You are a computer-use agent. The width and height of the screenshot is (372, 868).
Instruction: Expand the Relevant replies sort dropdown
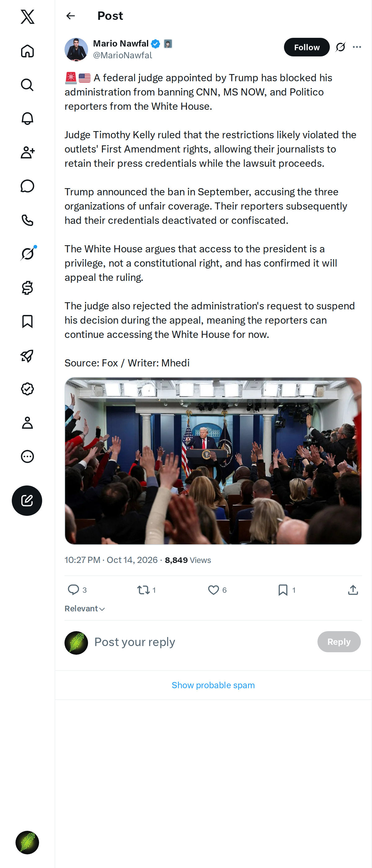point(85,609)
